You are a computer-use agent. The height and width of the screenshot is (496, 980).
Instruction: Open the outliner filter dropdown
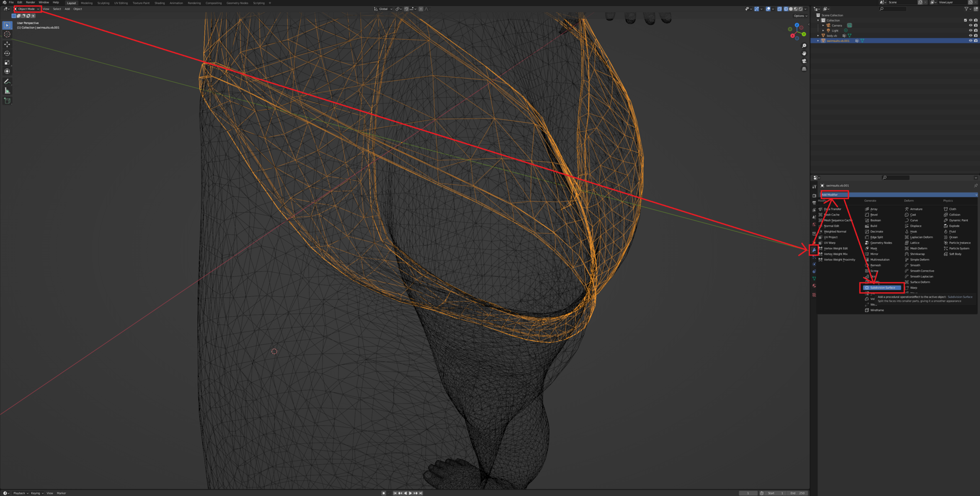point(968,9)
